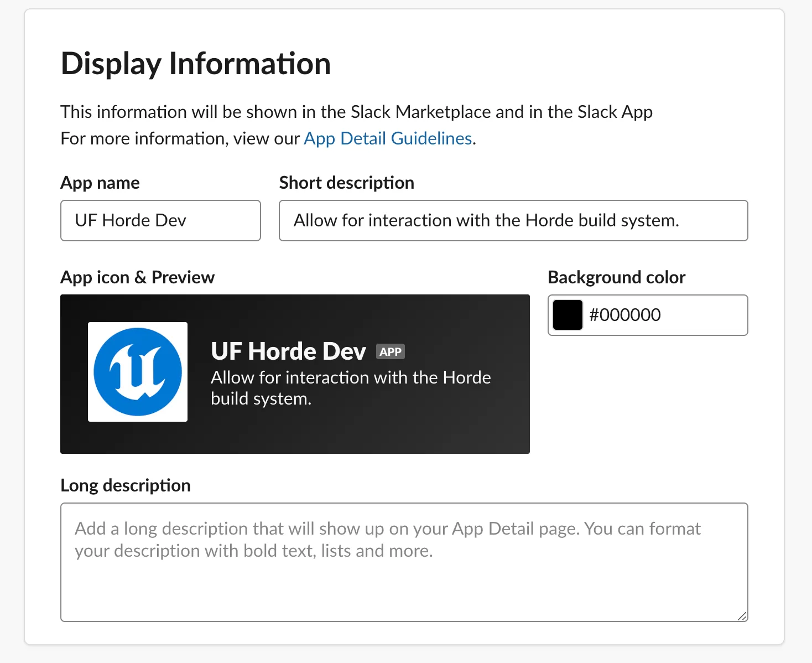Open the App Detail Guidelines link
The image size is (812, 663).
pyautogui.click(x=388, y=138)
